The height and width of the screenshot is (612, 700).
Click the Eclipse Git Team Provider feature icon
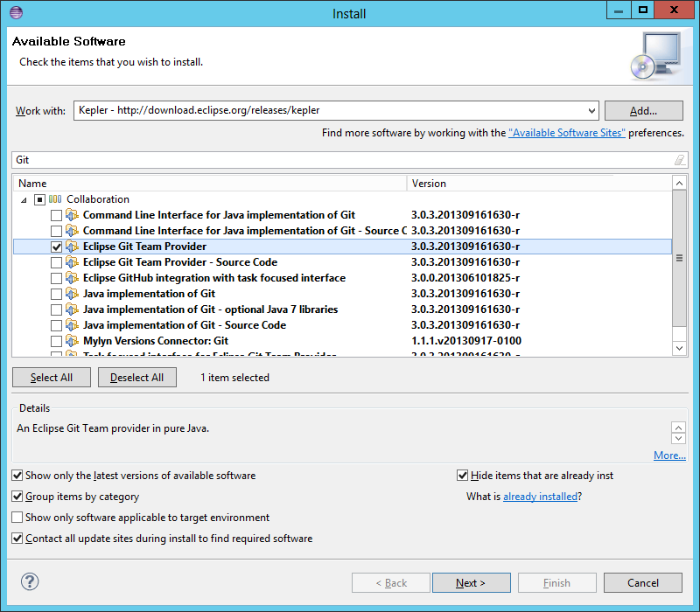[73, 247]
